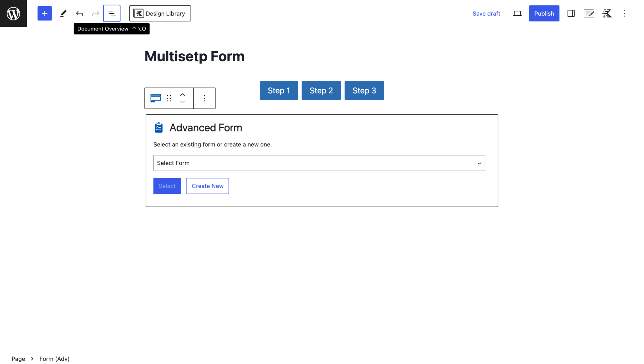Expand the block options three-dot menu
This screenshot has width=644, height=364.
click(204, 98)
